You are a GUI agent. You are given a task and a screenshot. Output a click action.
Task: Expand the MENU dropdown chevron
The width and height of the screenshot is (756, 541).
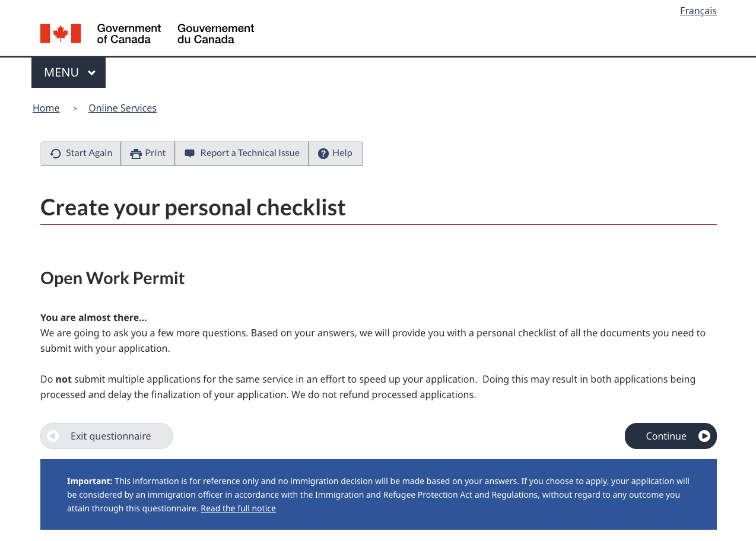[91, 73]
